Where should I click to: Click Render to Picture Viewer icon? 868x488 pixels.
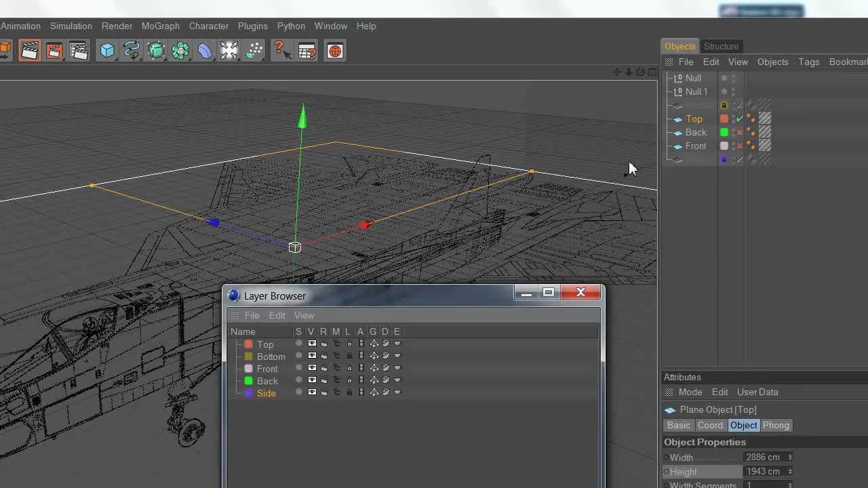click(x=54, y=51)
